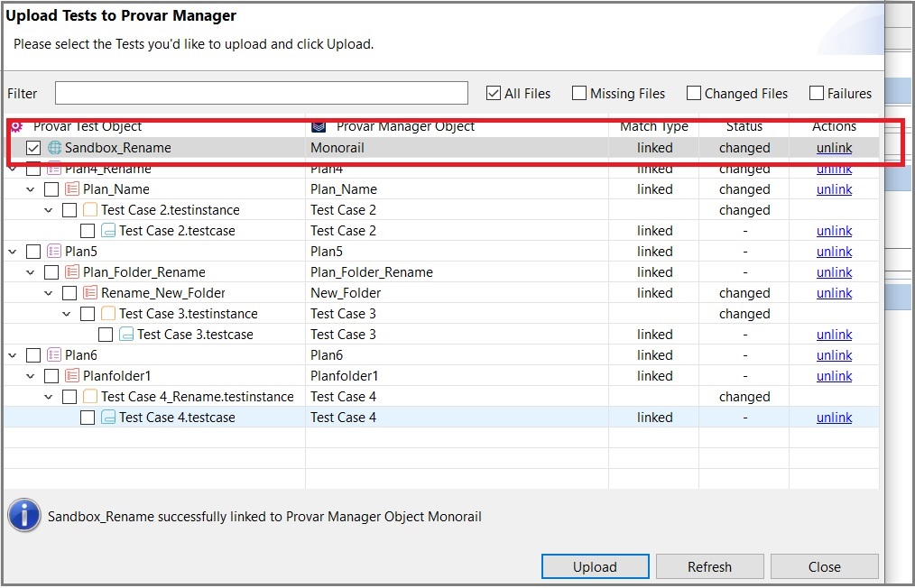Click the Test Case 4_Rename.testinstance row icon
915x588 pixels.
90,397
